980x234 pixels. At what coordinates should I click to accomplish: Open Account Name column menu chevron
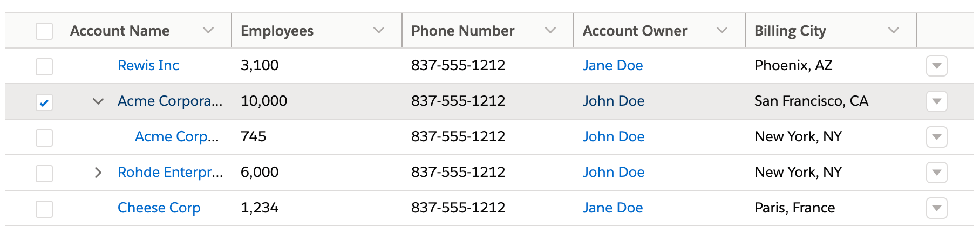tap(208, 31)
